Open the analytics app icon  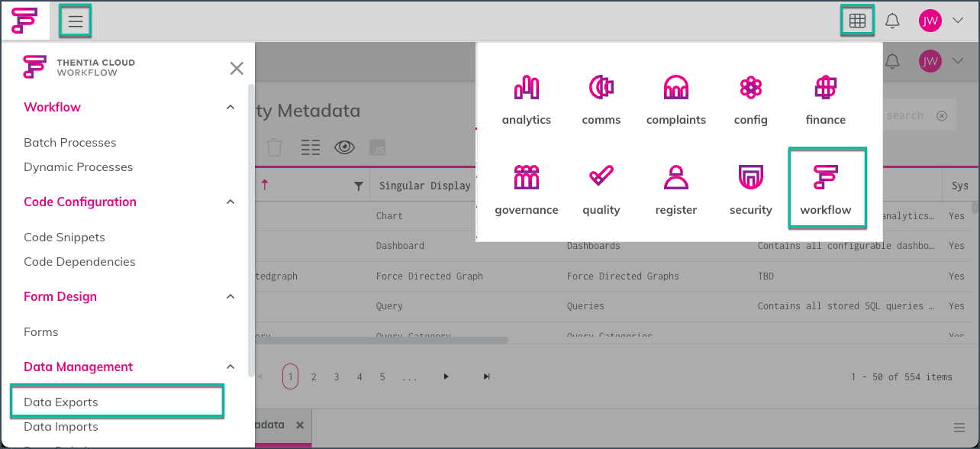pos(526,100)
